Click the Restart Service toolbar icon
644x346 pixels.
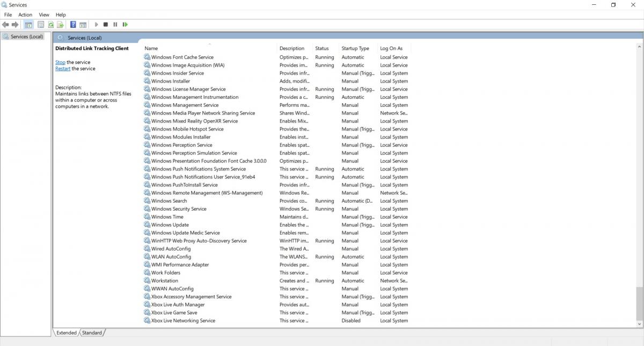[125, 25]
